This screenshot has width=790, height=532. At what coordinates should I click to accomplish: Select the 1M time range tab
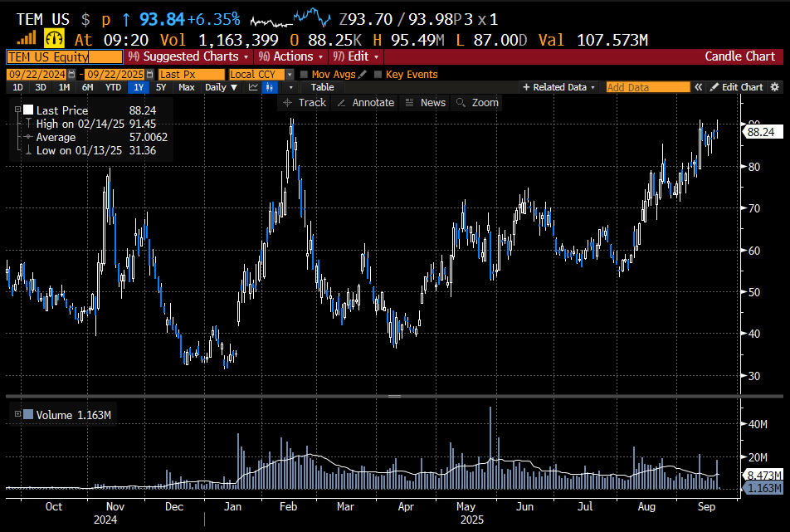pos(64,87)
